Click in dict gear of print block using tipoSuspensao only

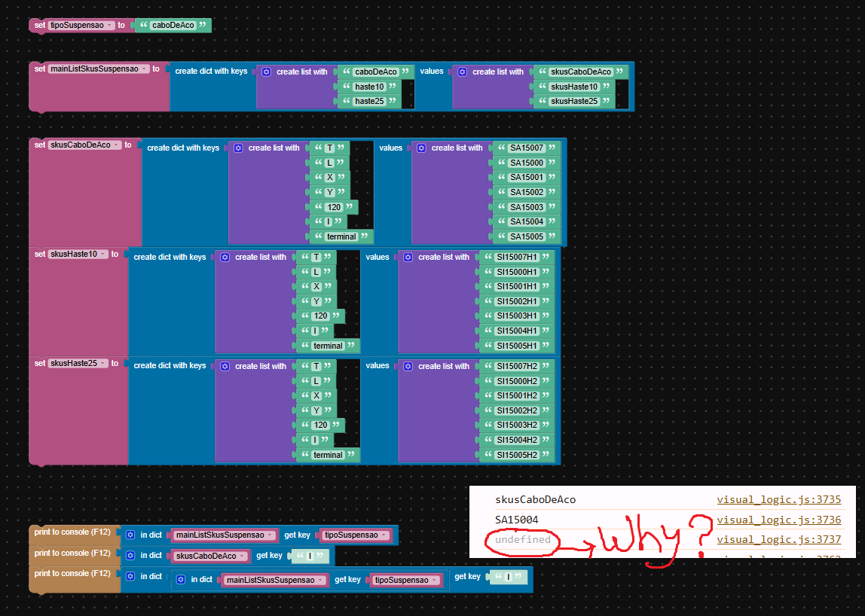click(x=130, y=535)
